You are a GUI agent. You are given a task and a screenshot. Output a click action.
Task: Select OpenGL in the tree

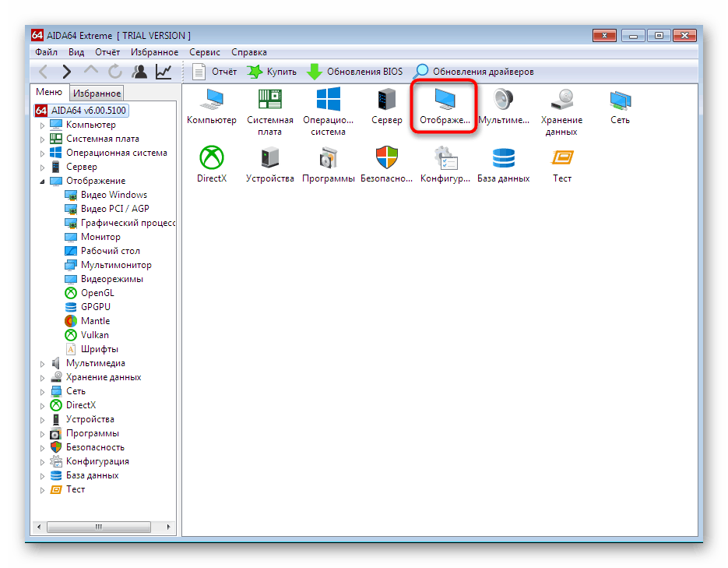pyautogui.click(x=89, y=293)
